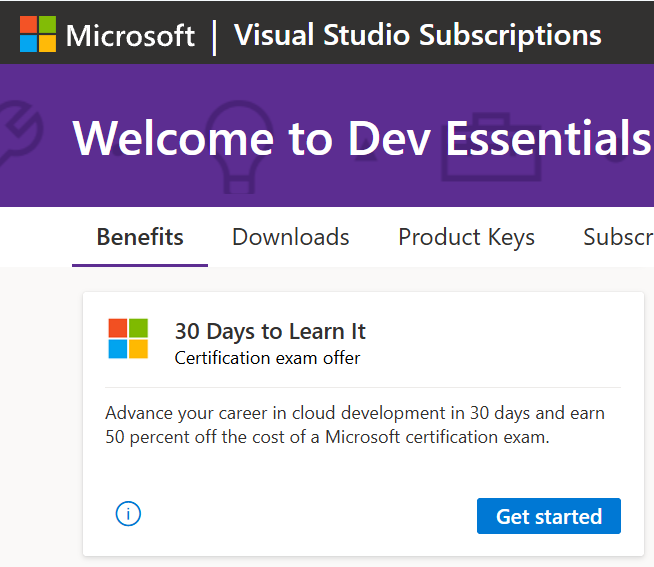Click the horizontal divider line inside the card
Viewport: 654px width, 567px height.
click(x=362, y=387)
